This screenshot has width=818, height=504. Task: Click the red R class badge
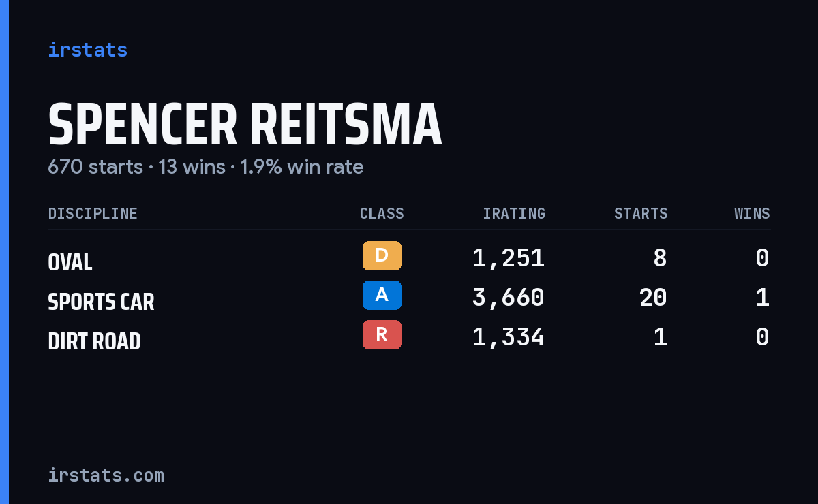pos(382,335)
